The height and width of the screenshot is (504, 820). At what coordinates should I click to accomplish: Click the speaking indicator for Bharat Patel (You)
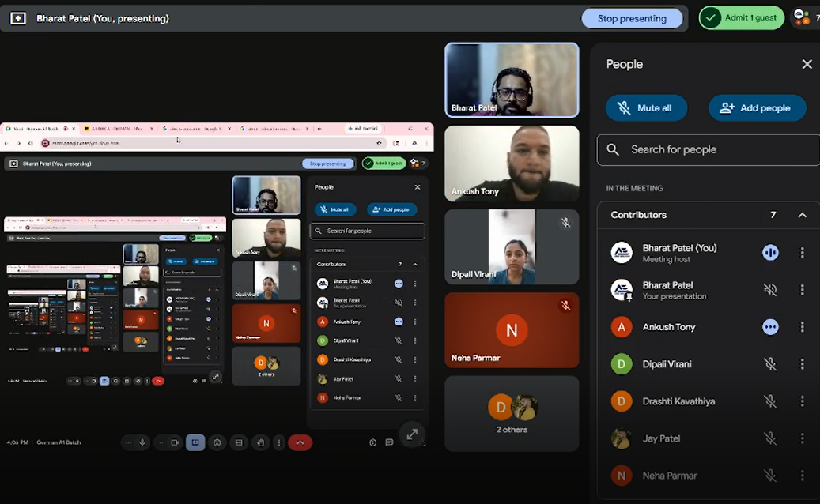(x=770, y=253)
